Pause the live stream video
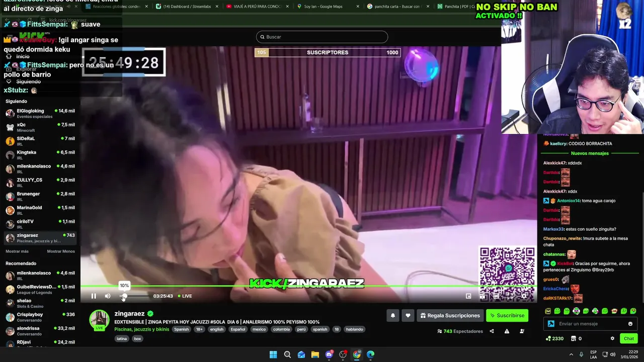Viewport: 644px width, 362px height. pos(94,296)
